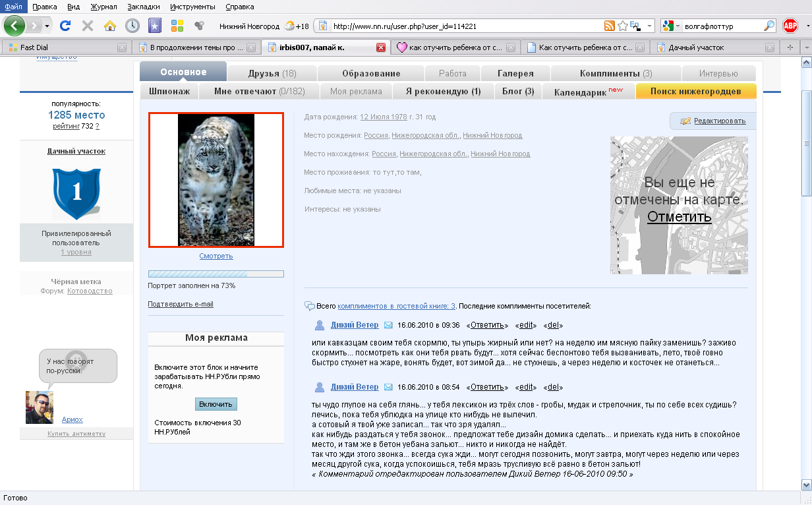
Task: Subscribe using the orange RSS feed icon
Action: (610, 26)
